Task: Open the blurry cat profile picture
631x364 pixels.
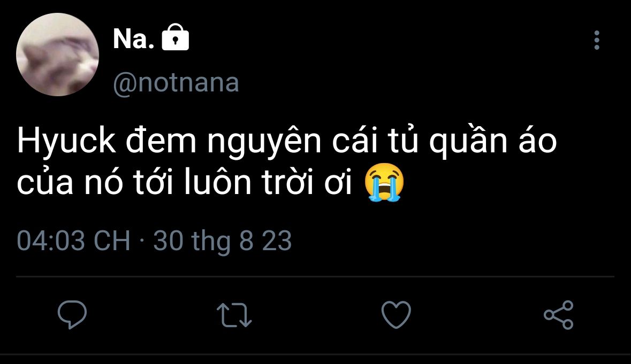Action: (x=58, y=55)
